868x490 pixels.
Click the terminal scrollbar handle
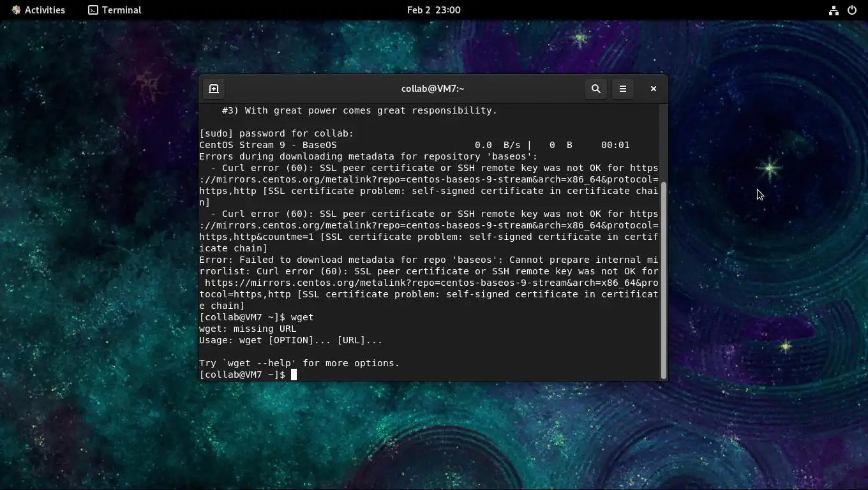coord(663,281)
